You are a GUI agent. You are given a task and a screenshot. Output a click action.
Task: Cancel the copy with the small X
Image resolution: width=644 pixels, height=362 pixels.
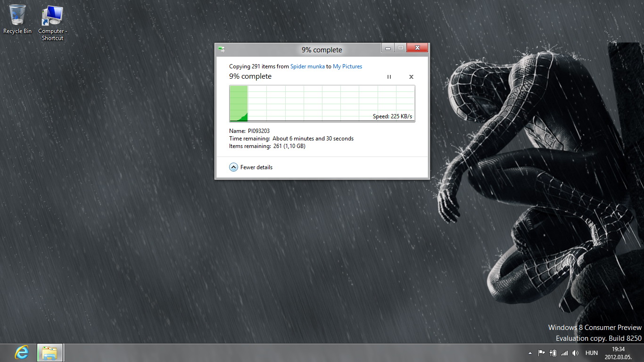pyautogui.click(x=411, y=77)
